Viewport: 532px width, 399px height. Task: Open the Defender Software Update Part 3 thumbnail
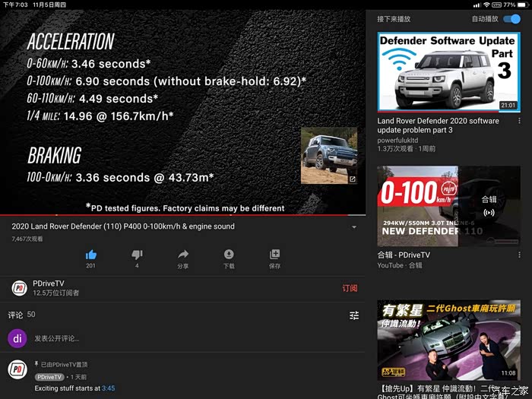pyautogui.click(x=448, y=71)
